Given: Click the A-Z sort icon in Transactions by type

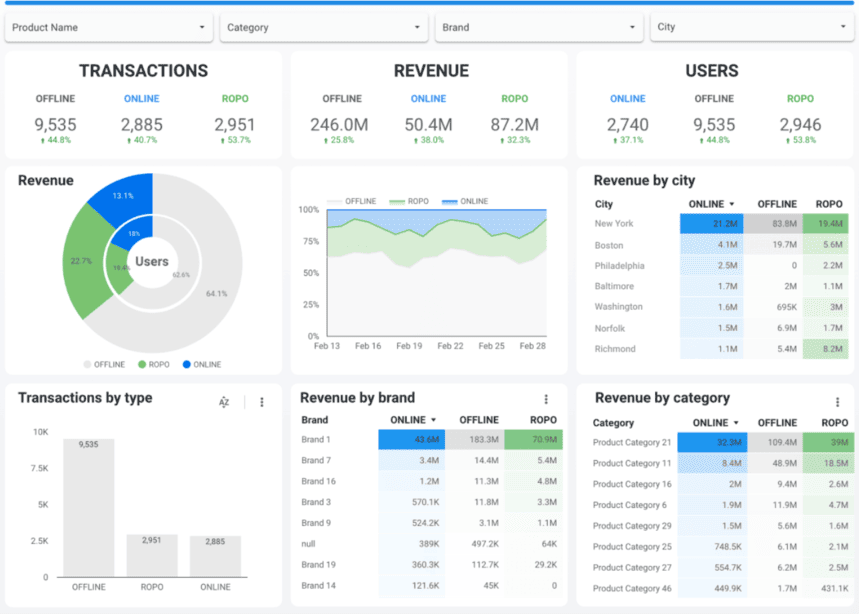Looking at the screenshot, I should click(x=224, y=402).
